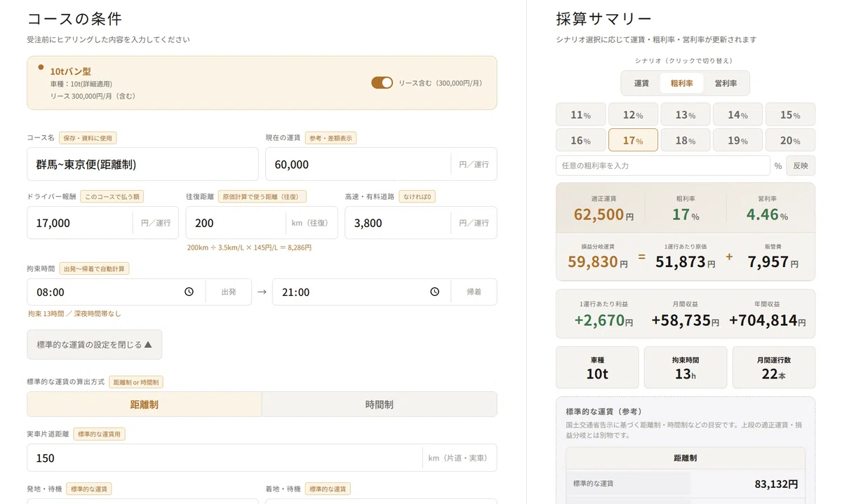Choose the 15% margin button
The image size is (842, 504).
[790, 115]
